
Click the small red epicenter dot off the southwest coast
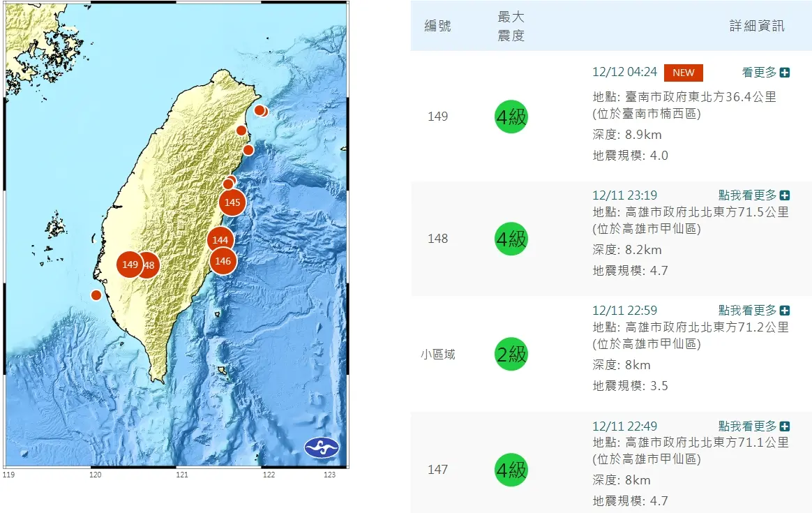(x=96, y=295)
